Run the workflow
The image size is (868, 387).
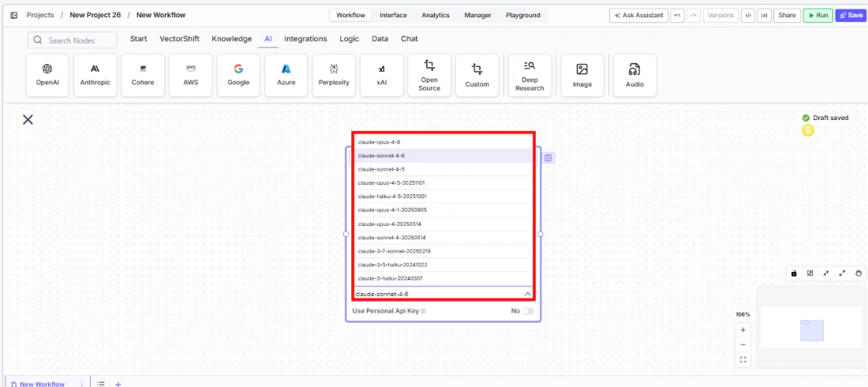tap(817, 16)
